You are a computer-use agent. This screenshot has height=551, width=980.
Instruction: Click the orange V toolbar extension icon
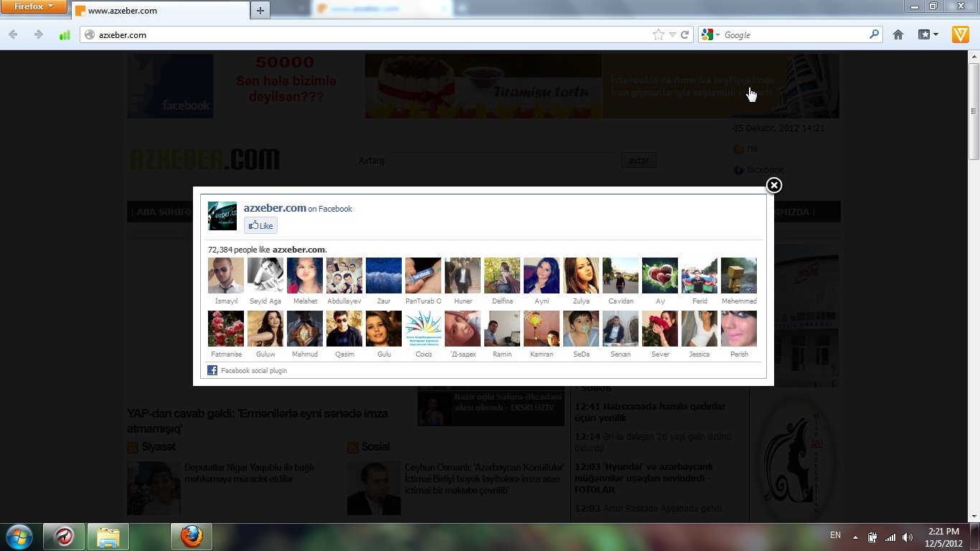(x=960, y=34)
